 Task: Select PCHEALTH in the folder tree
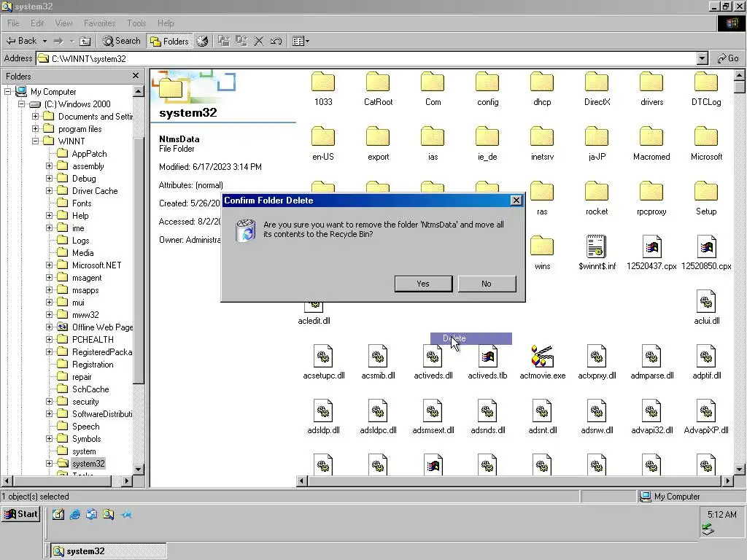[x=93, y=340]
